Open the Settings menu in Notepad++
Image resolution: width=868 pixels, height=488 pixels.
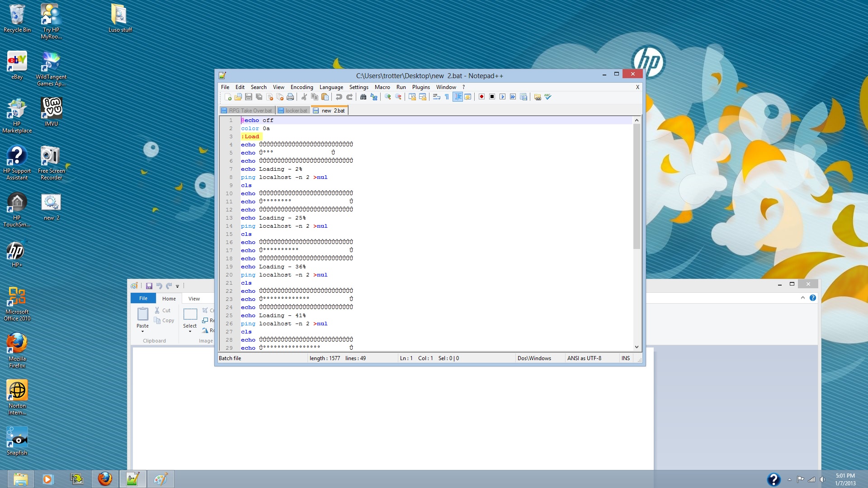point(359,87)
